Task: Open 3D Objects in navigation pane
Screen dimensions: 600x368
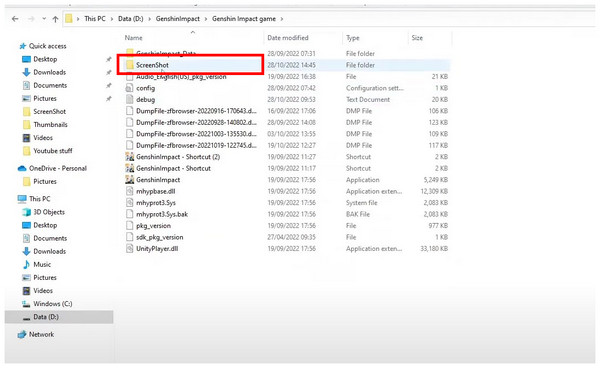Action: [x=44, y=212]
